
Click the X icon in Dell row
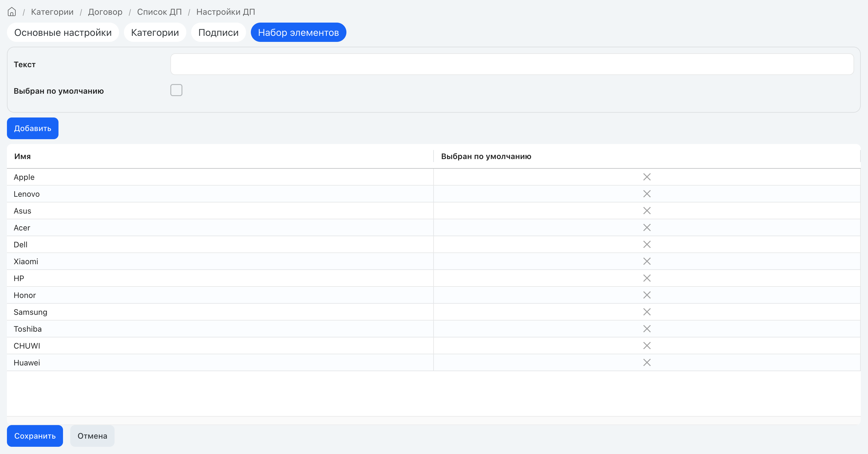click(x=647, y=244)
